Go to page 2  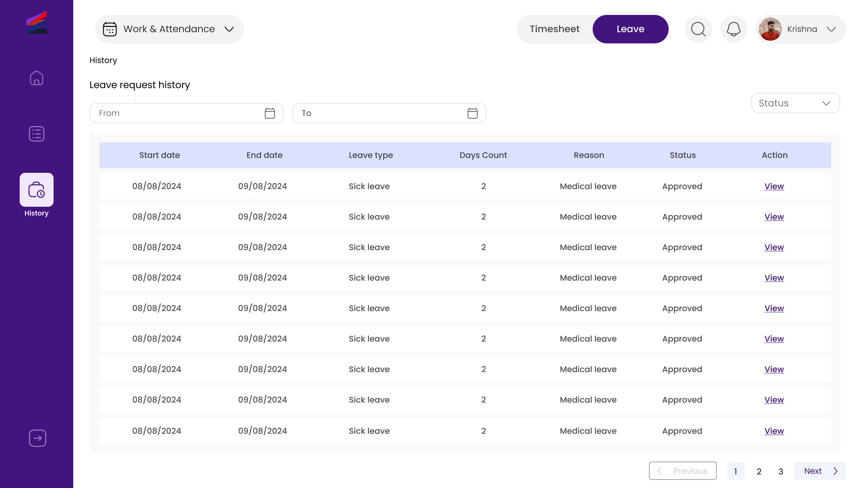pyautogui.click(x=759, y=471)
